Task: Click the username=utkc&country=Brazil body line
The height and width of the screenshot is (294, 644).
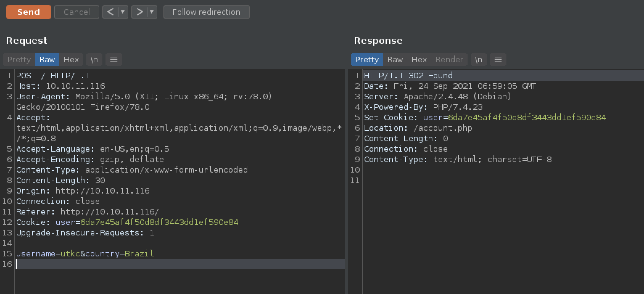Action: [85, 254]
